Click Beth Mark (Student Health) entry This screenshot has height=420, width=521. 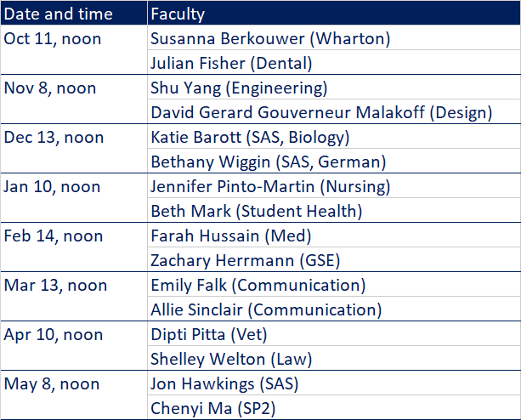pos(334,210)
